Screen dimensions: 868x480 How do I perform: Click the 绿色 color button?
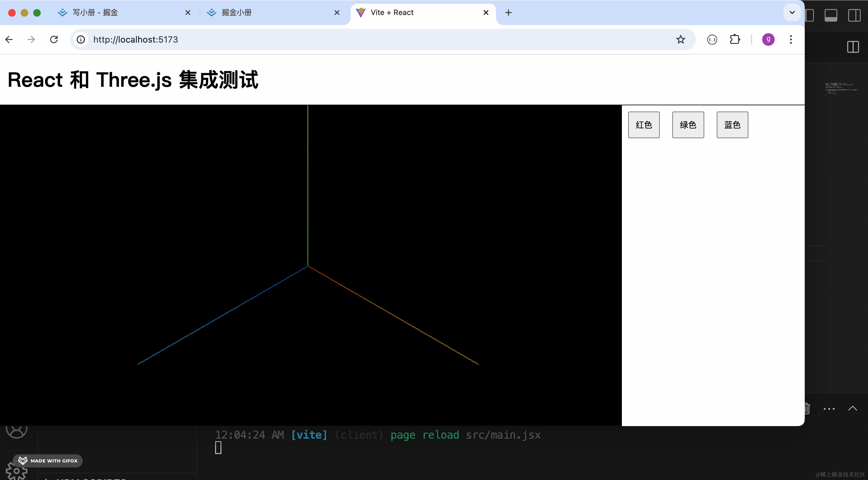click(688, 125)
